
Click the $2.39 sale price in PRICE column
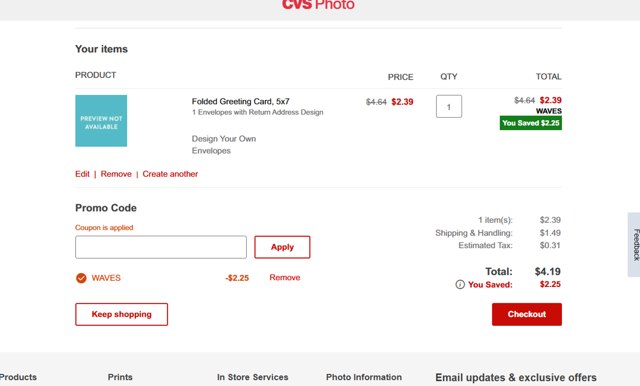pos(402,102)
